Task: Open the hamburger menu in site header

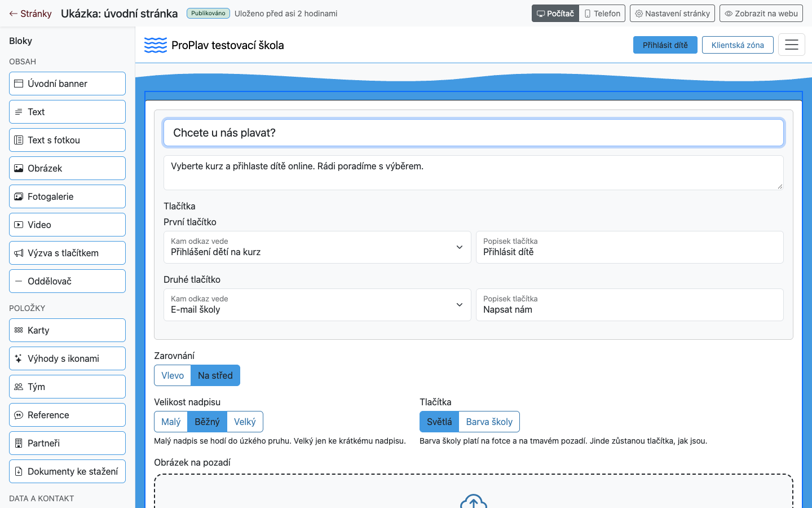Action: pyautogui.click(x=792, y=45)
